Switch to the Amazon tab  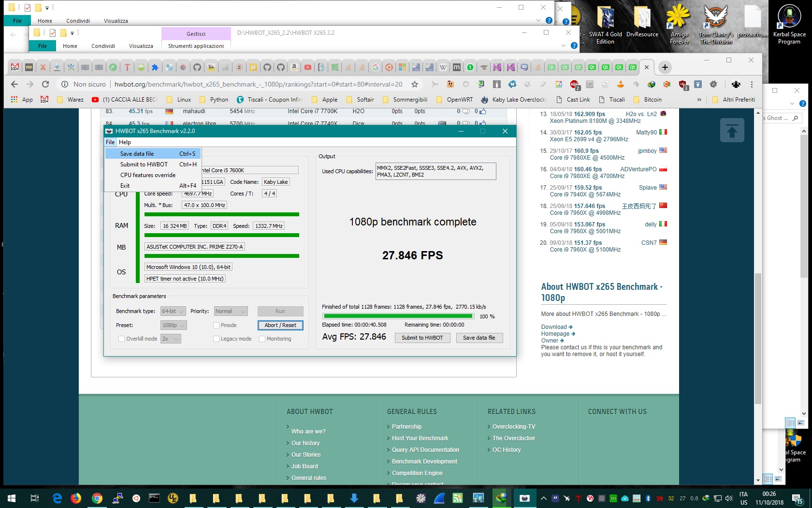click(294, 67)
